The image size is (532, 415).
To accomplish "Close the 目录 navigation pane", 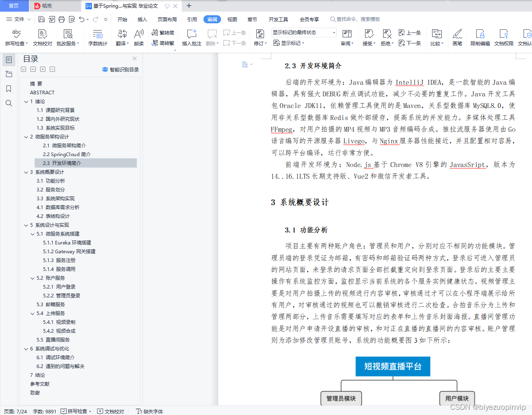I will [135, 59].
